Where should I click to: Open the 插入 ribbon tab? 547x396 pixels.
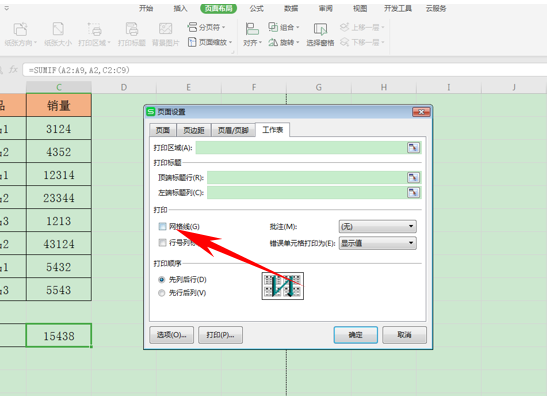(180, 8)
